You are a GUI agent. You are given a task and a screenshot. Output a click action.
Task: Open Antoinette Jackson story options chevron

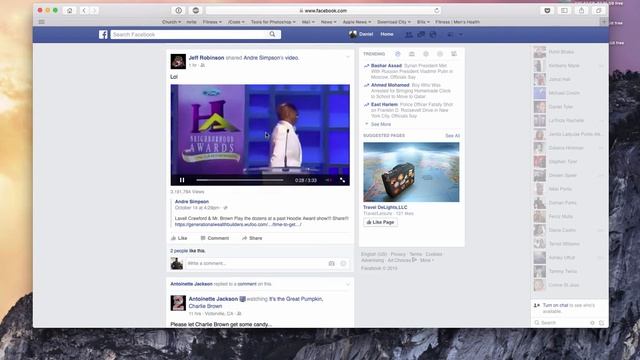point(348,284)
